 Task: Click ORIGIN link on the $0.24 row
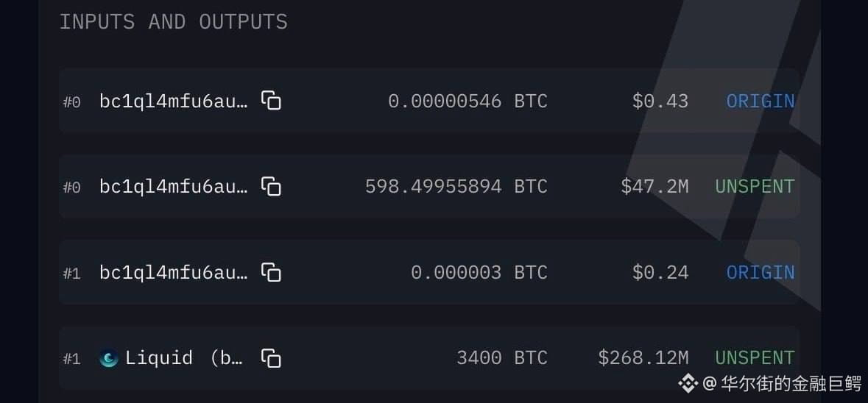(x=761, y=273)
